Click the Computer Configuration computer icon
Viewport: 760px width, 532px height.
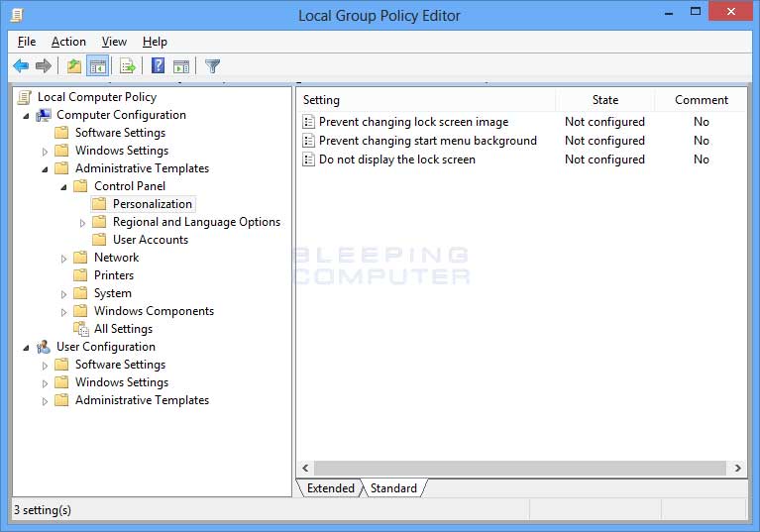[x=44, y=115]
